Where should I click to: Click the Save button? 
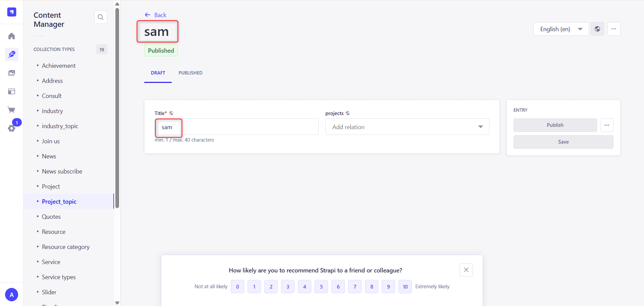tap(563, 142)
